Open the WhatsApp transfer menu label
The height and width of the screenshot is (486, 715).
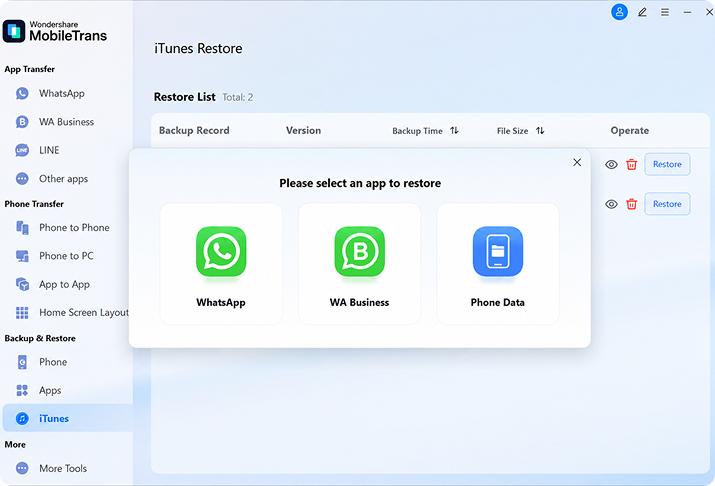coord(62,93)
